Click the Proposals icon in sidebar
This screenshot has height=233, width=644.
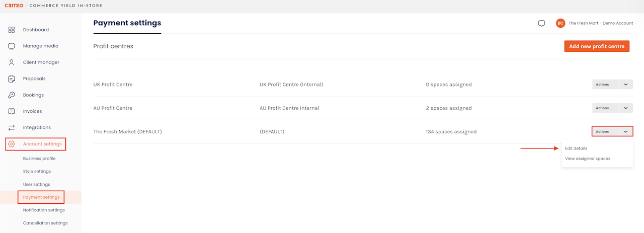[x=12, y=79]
